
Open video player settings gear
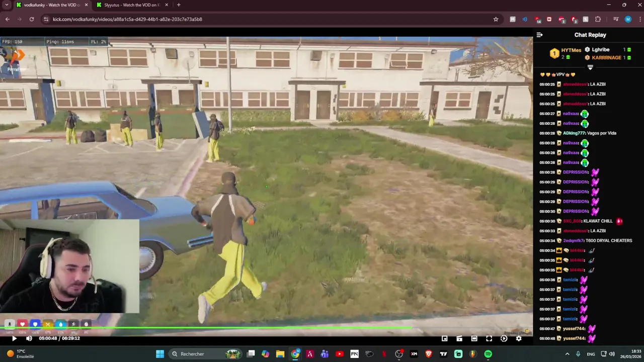pos(519,338)
